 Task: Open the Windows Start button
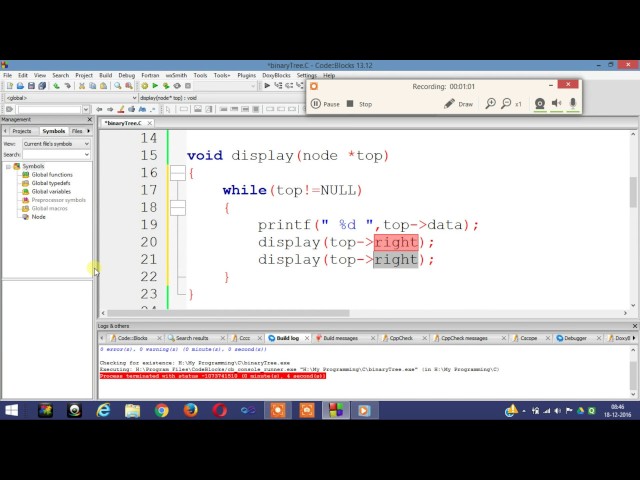pyautogui.click(x=11, y=410)
